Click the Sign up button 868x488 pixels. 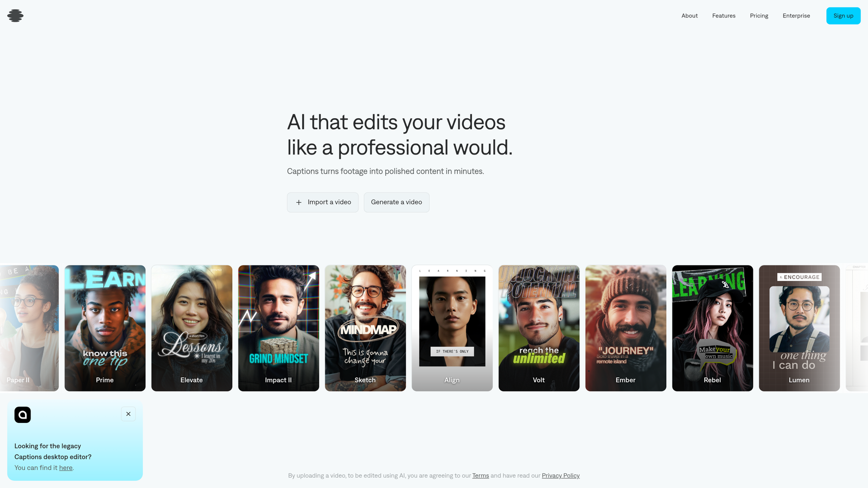click(x=843, y=16)
